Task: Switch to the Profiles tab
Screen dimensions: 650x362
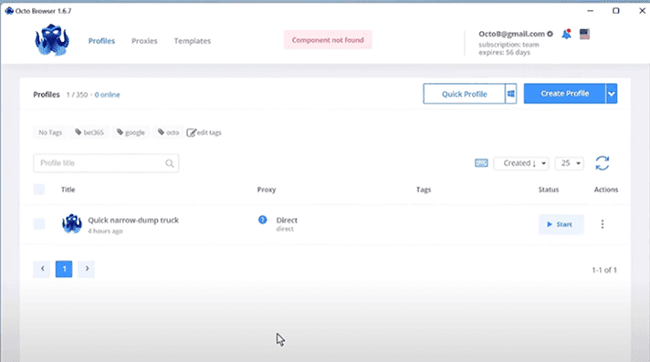Action: tap(102, 41)
